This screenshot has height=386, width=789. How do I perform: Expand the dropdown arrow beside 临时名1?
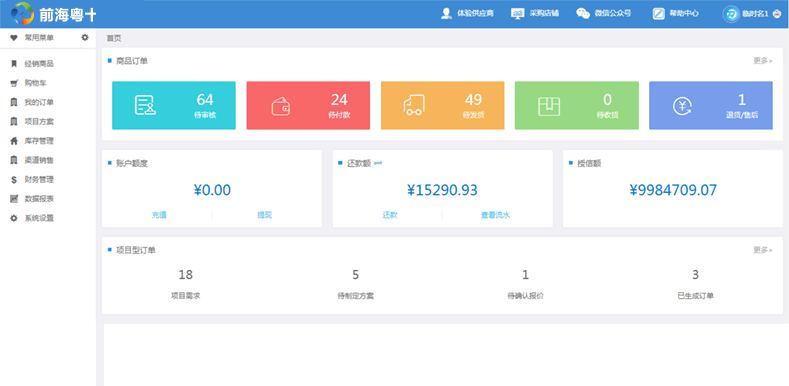776,14
